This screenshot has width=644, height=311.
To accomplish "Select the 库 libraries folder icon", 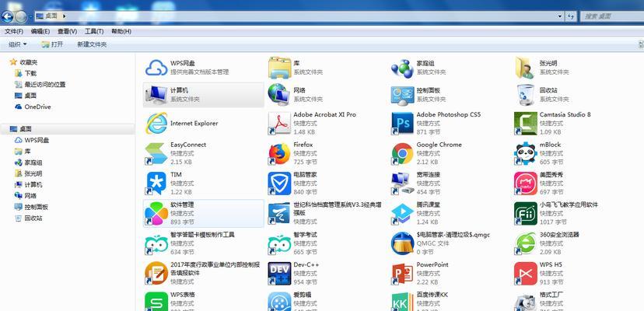I will pyautogui.click(x=280, y=68).
